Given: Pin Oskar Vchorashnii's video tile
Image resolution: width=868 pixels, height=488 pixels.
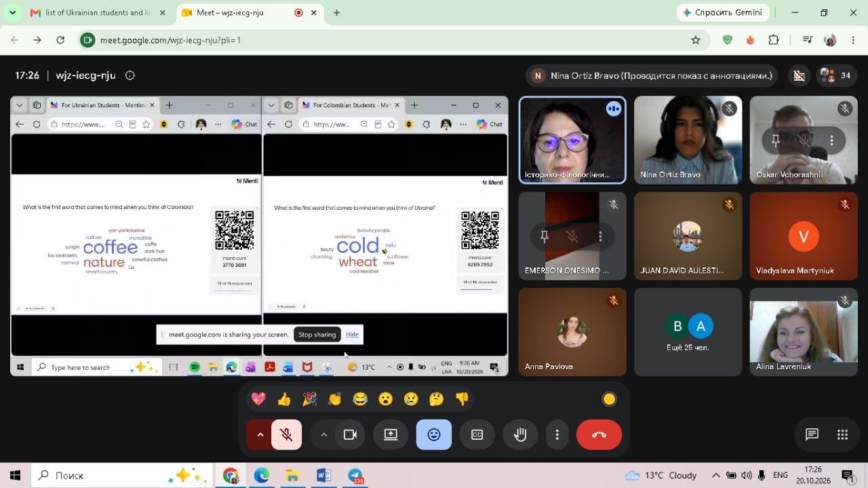Looking at the screenshot, I should [x=776, y=140].
